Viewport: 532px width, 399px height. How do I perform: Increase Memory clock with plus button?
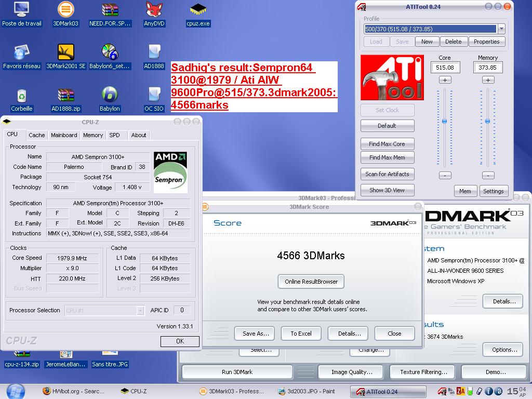(x=488, y=80)
